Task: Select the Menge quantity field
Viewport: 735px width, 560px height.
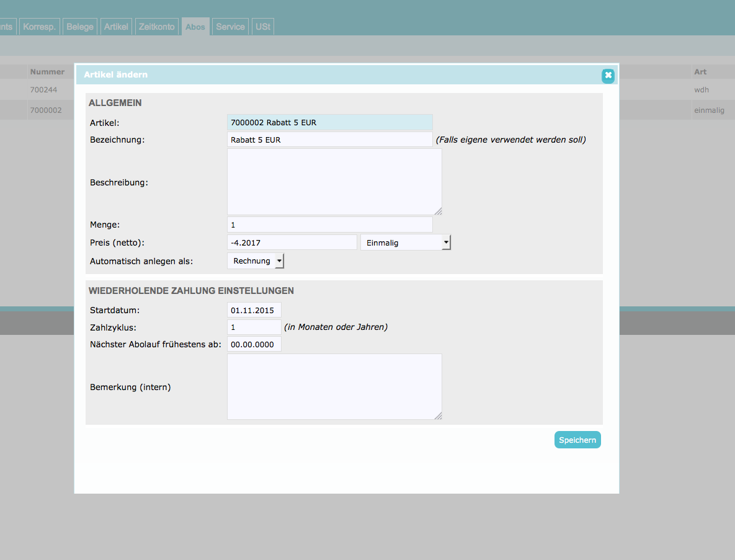Action: (x=329, y=224)
